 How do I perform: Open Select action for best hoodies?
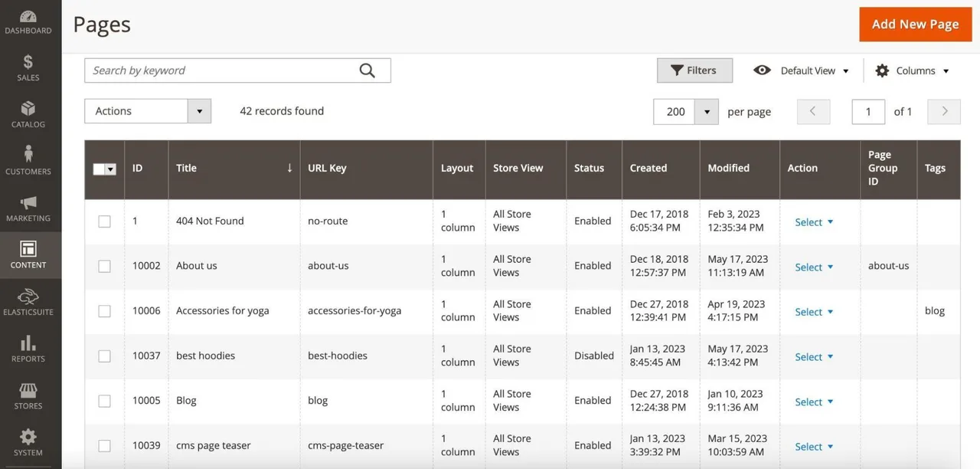(x=814, y=357)
